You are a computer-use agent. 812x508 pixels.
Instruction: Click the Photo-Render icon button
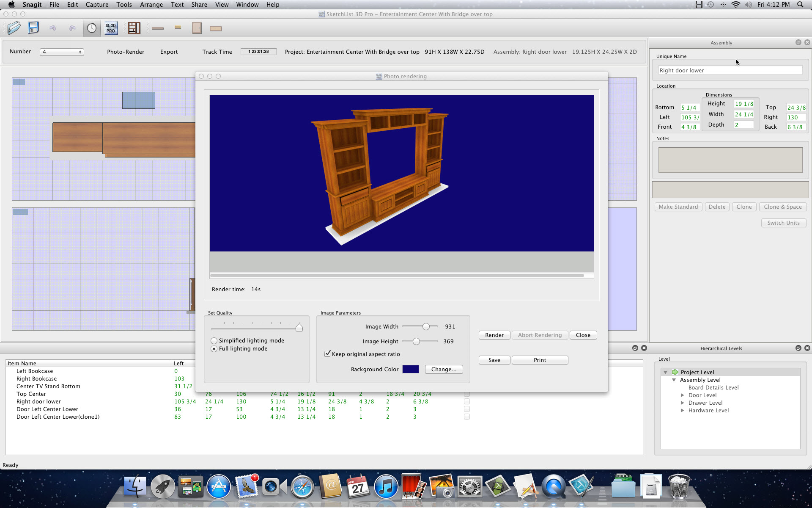(125, 52)
